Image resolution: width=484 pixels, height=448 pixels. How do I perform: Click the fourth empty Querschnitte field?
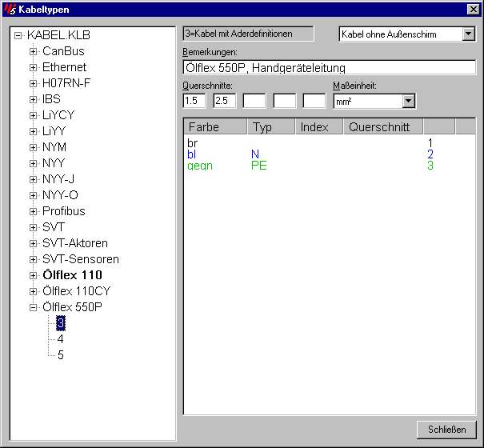[x=284, y=101]
